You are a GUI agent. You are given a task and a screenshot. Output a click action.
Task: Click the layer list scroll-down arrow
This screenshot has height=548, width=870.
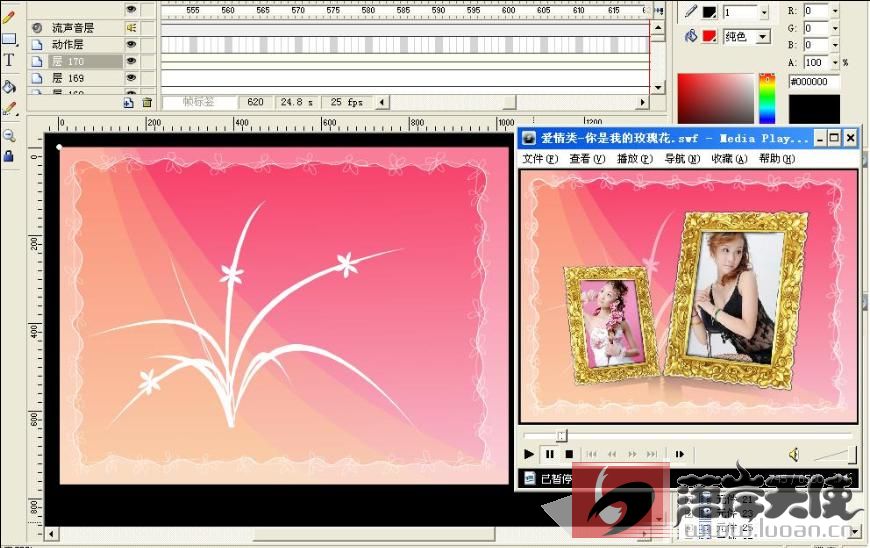(657, 88)
